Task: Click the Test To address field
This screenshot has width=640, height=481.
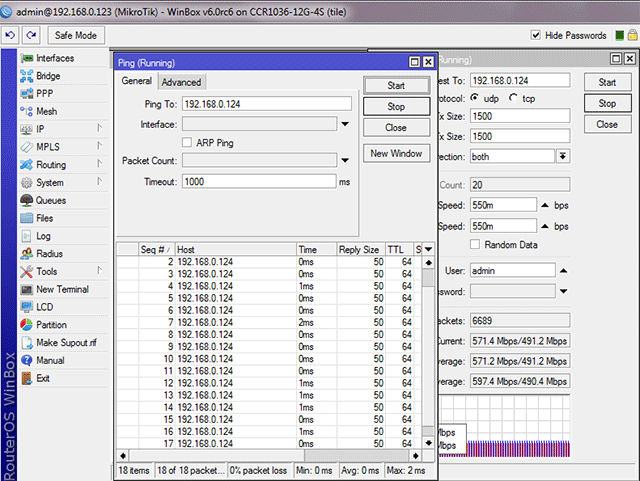Action: coord(520,80)
